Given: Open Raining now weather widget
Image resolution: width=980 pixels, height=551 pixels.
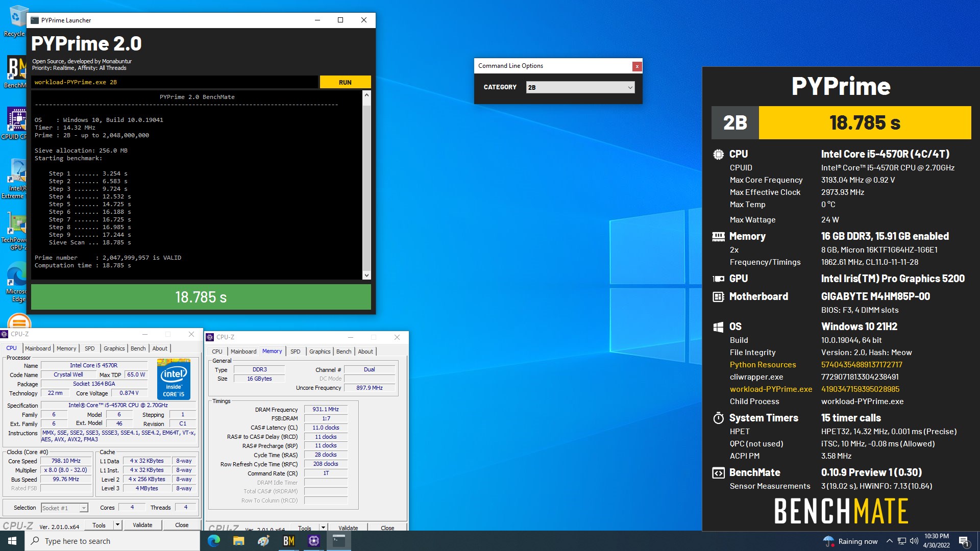Looking at the screenshot, I should click(850, 541).
